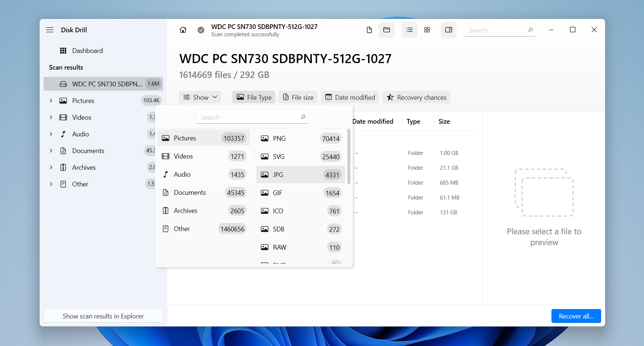Switch to folder view icon in toolbar
The width and height of the screenshot is (644, 346).
[387, 30]
